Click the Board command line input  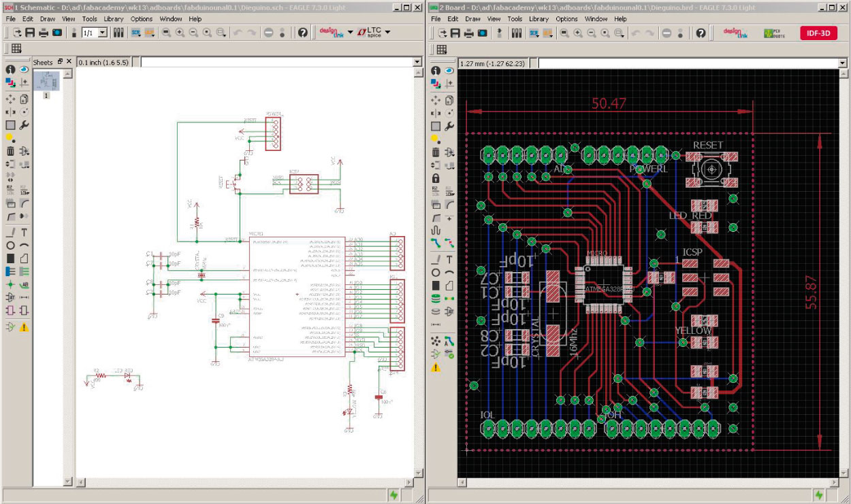688,63
